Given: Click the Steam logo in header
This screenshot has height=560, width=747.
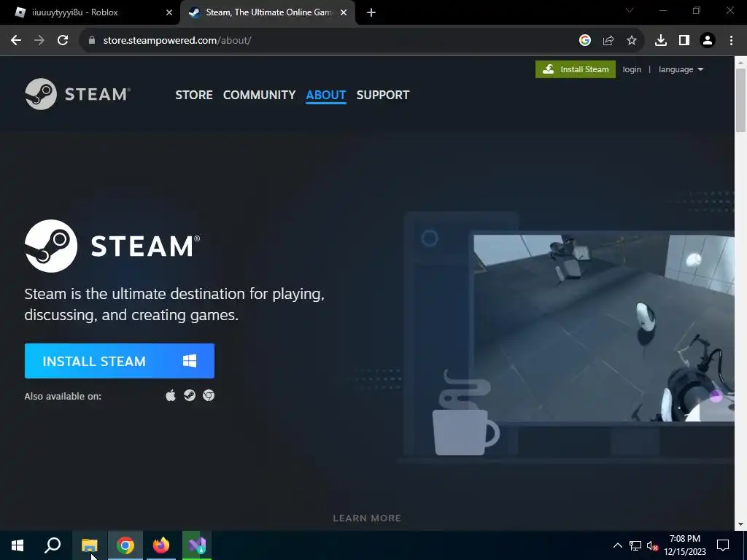Looking at the screenshot, I should pos(77,94).
